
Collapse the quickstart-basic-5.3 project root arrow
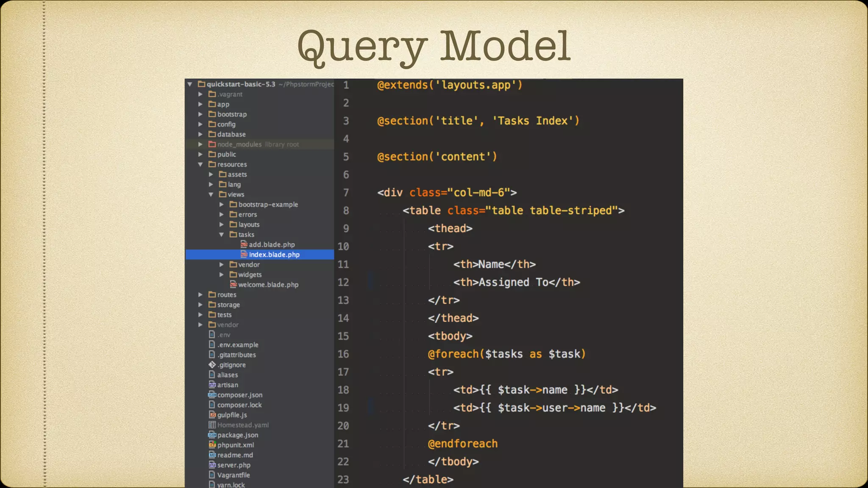tap(190, 84)
